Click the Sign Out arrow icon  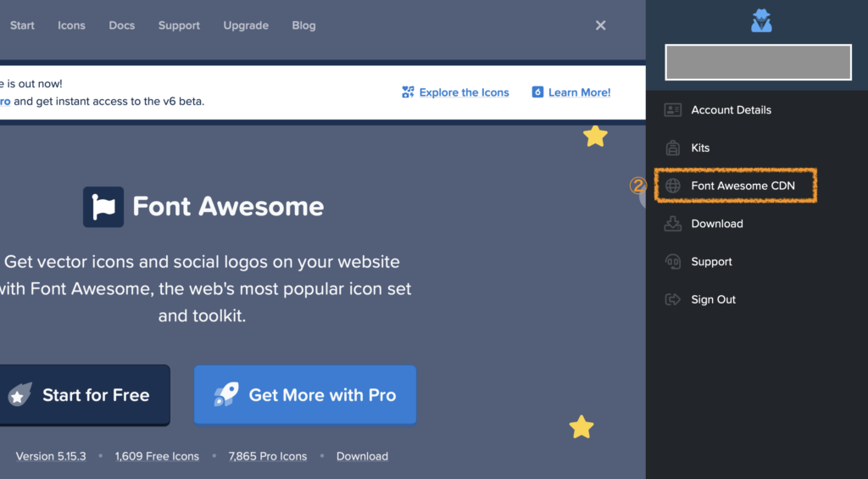click(x=672, y=299)
